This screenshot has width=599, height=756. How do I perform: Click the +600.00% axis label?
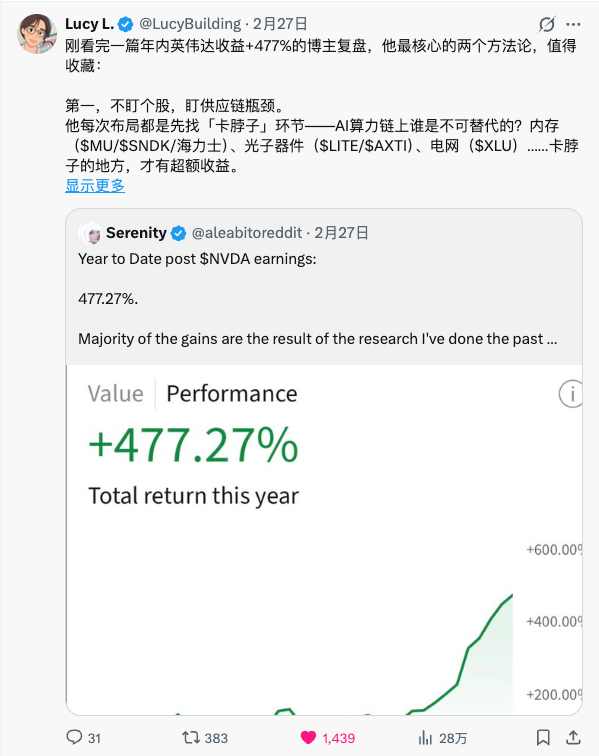pos(554,550)
